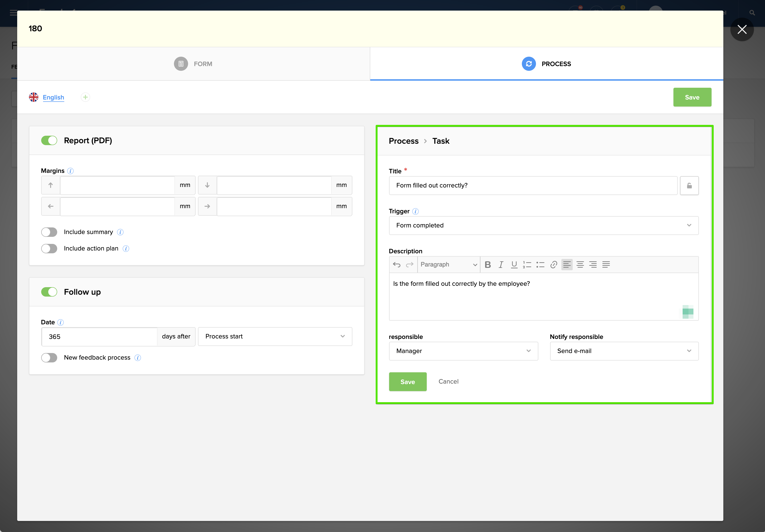Click the English language link
Viewport: 765px width, 532px height.
tap(53, 97)
